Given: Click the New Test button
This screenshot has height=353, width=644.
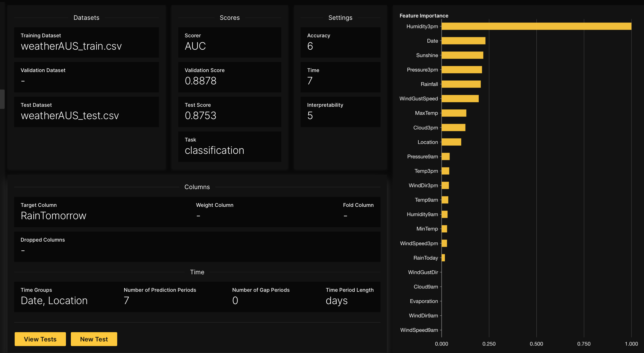Looking at the screenshot, I should click(94, 339).
